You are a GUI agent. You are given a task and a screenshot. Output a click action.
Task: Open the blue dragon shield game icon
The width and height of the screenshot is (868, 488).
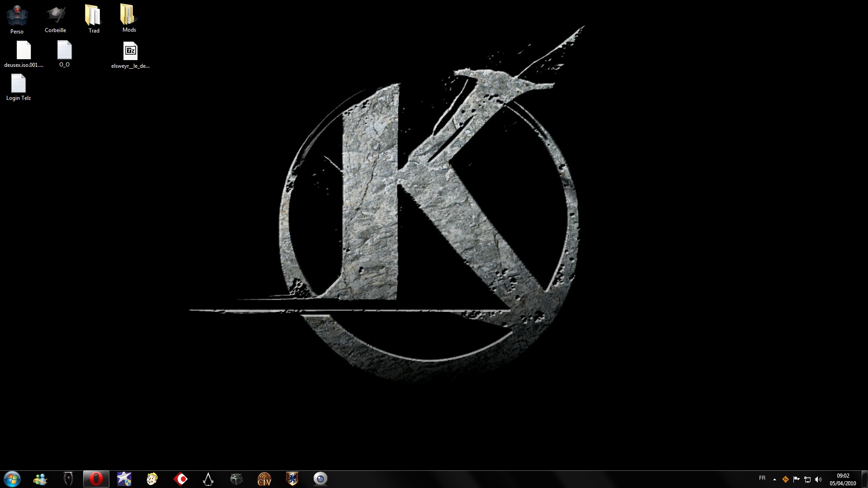pos(292,479)
